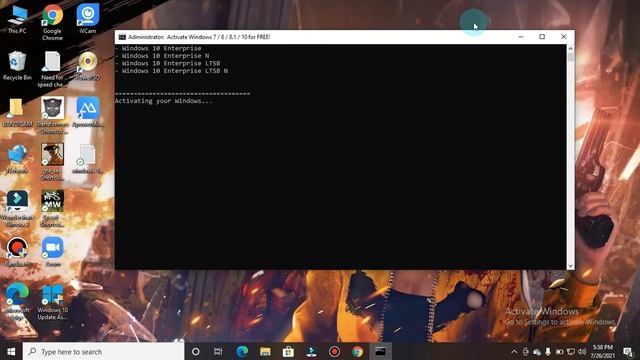The image size is (640, 360).
Task: Select the windows text file icon
Action: pos(87,159)
